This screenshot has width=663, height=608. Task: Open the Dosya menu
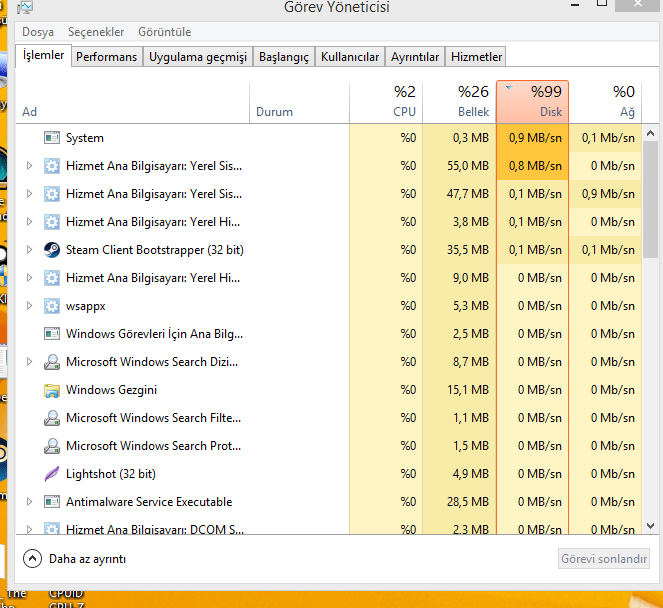(38, 32)
